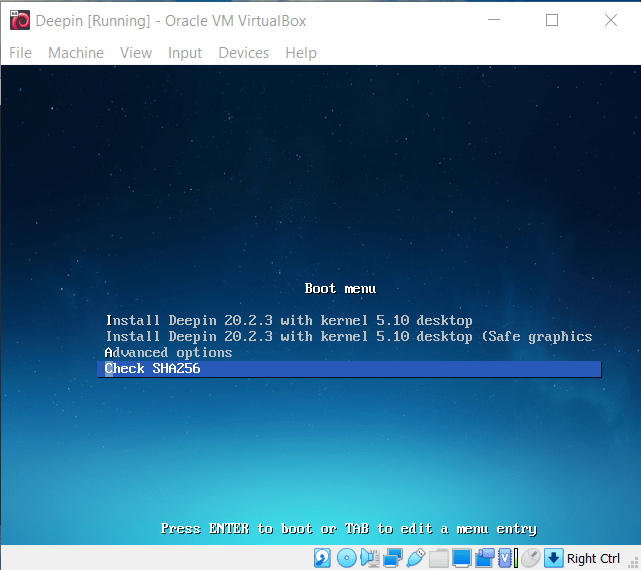Viewport: 641px width, 570px height.
Task: Click the USB devices status icon
Action: coord(416,558)
